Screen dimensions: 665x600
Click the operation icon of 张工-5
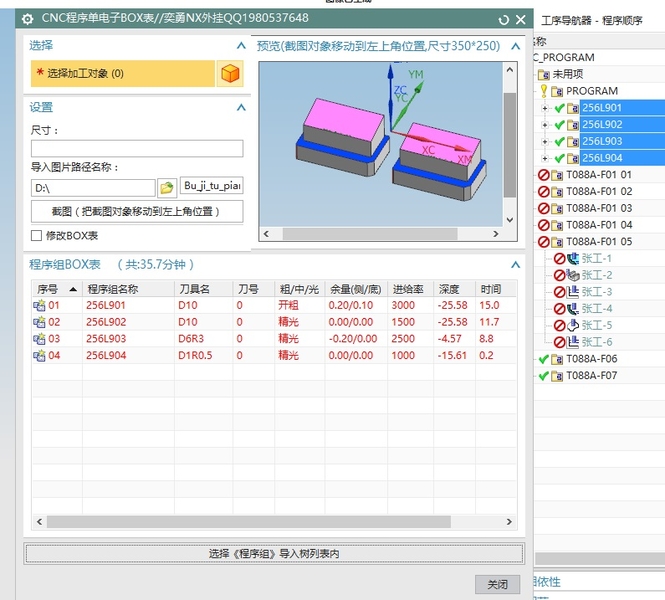(x=573, y=325)
